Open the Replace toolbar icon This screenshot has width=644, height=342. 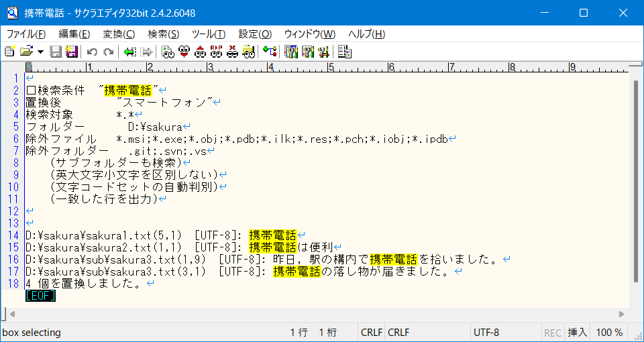tap(216, 52)
